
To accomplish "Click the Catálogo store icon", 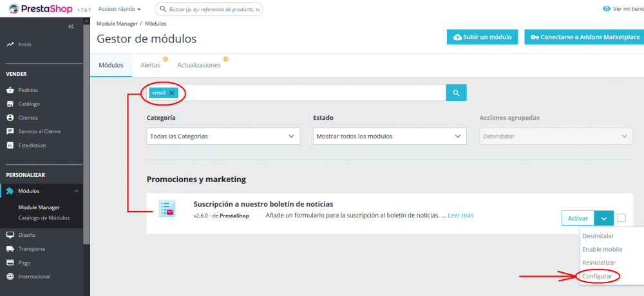I will (10, 104).
